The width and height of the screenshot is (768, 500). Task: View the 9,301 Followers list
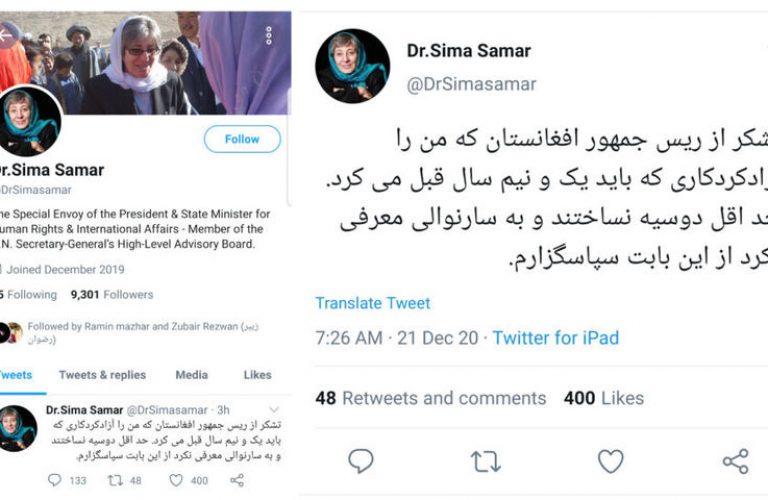112,295
